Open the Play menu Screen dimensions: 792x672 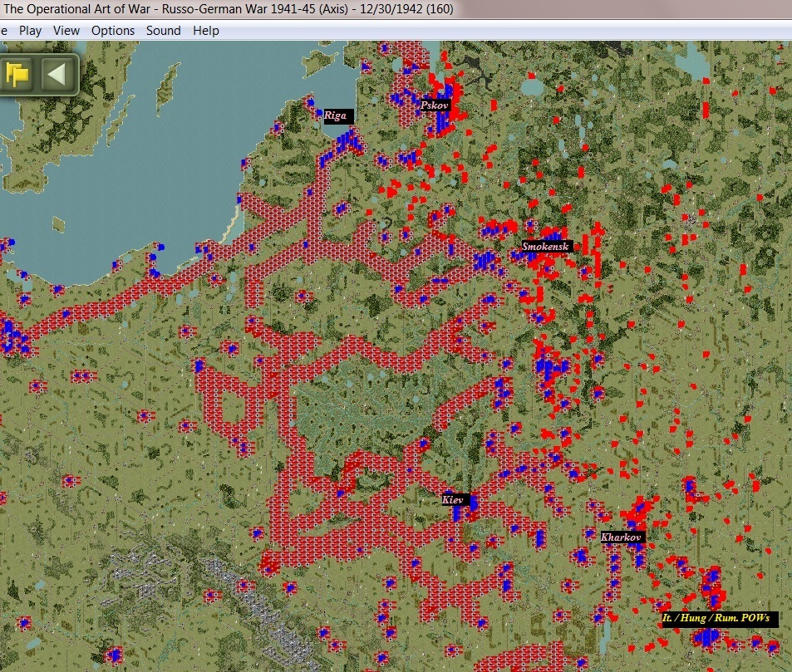pos(30,31)
